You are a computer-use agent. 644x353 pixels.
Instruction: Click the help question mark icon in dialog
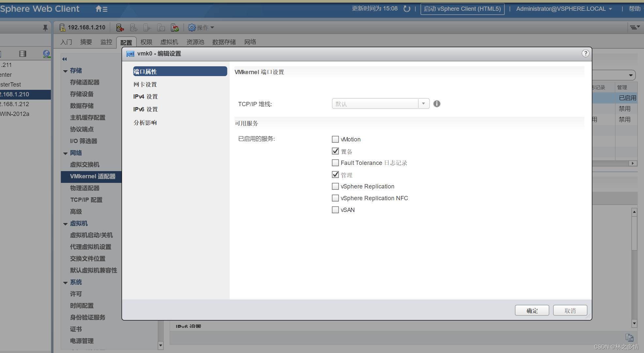(x=585, y=53)
